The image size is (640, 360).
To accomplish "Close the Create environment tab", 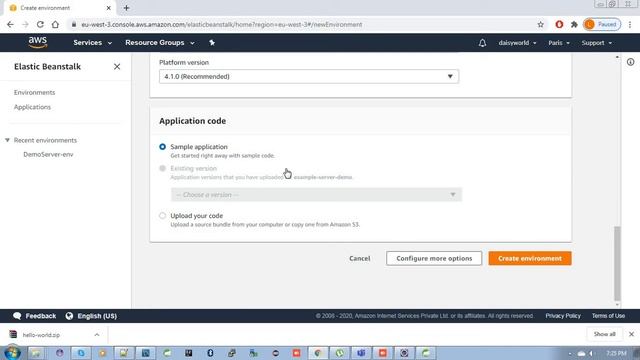I will (x=109, y=8).
